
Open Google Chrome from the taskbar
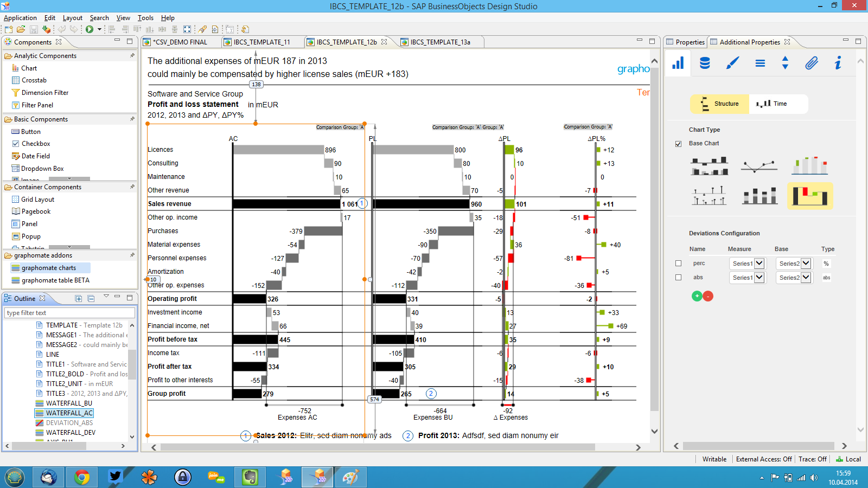pos(82,477)
